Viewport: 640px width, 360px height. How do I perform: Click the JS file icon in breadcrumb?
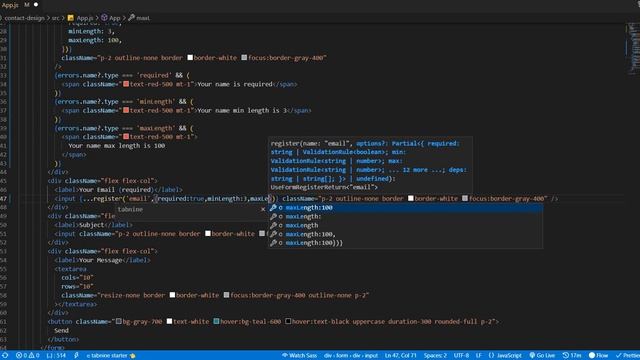tap(71, 18)
